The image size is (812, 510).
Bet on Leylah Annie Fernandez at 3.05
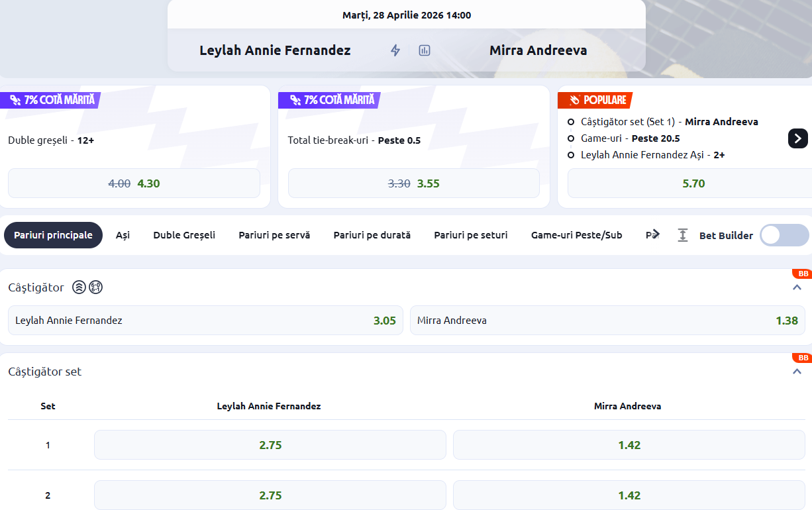tap(205, 321)
